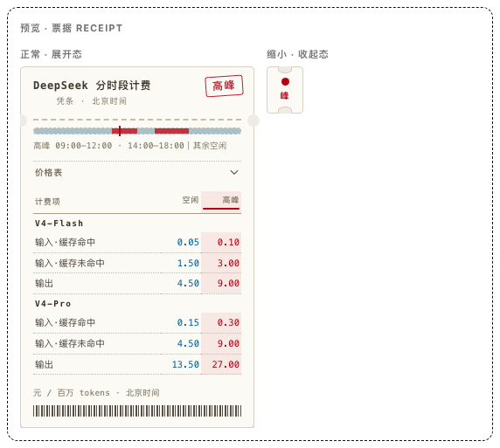The image size is (500, 448).
Task: Click the receipt barcode
Action: [x=137, y=411]
